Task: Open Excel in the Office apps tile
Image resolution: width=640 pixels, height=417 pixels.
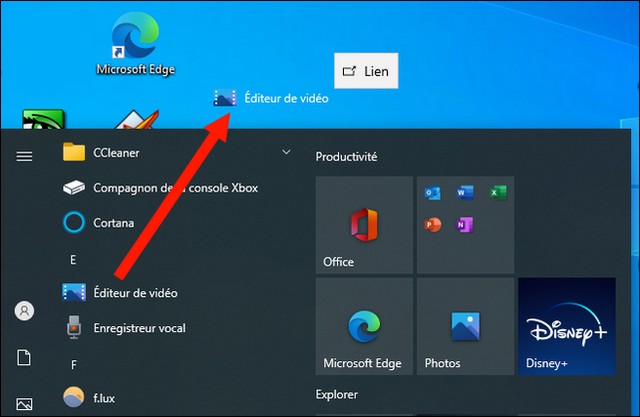Action: coord(498,193)
